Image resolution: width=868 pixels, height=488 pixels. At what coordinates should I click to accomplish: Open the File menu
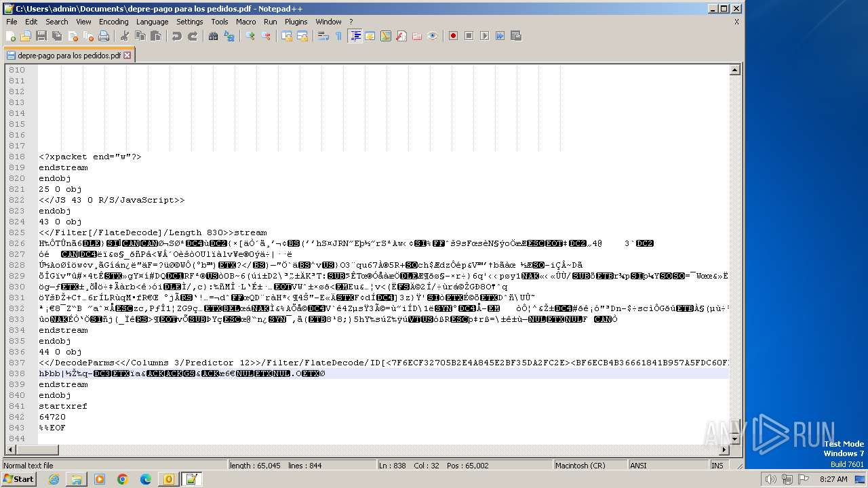(x=12, y=22)
